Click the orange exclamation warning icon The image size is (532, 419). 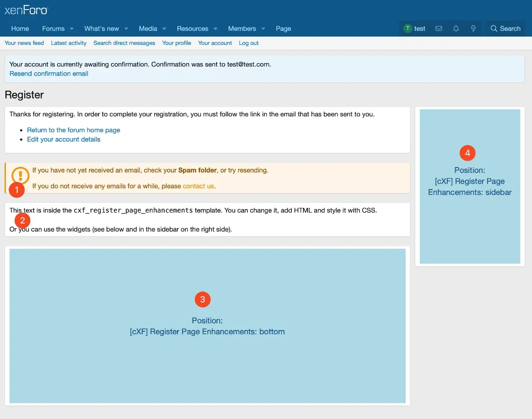tap(20, 175)
